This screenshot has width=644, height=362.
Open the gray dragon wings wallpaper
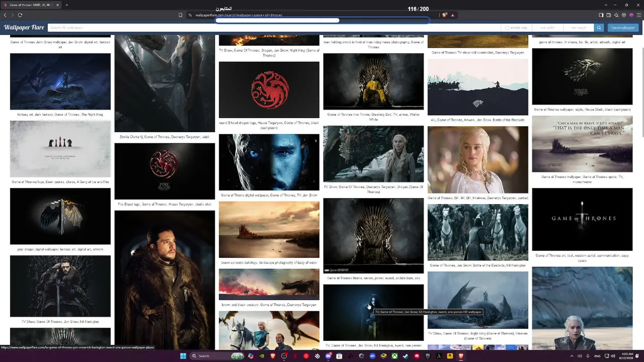(60, 216)
